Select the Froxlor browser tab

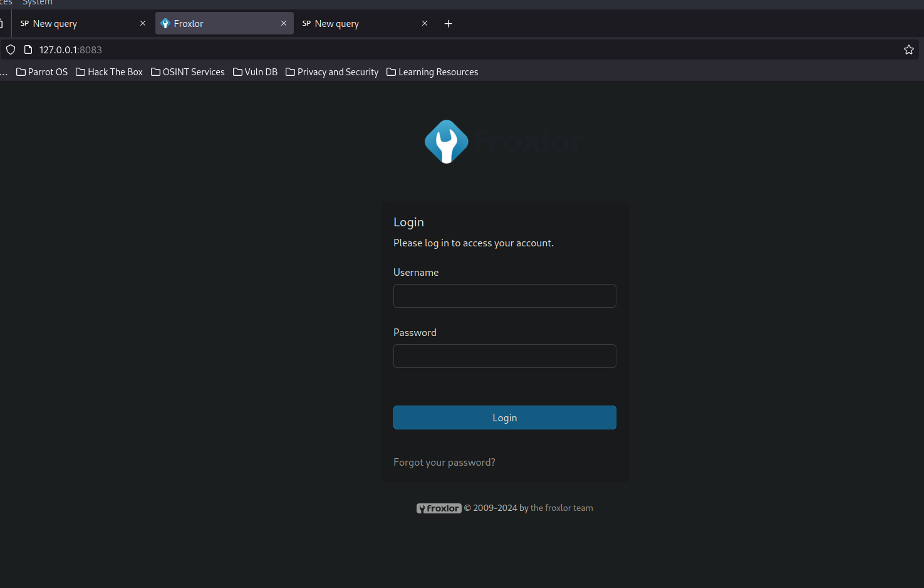click(224, 23)
